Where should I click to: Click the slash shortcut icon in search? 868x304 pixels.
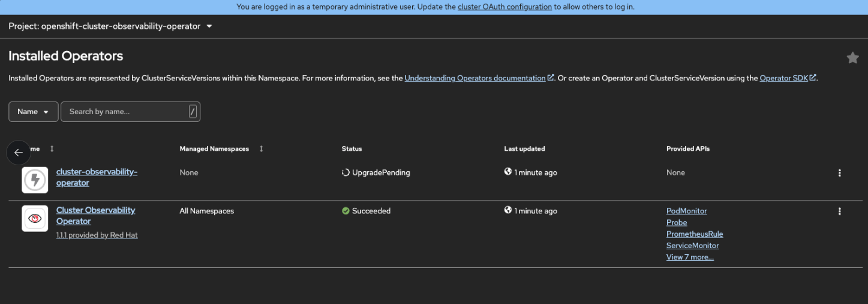193,111
